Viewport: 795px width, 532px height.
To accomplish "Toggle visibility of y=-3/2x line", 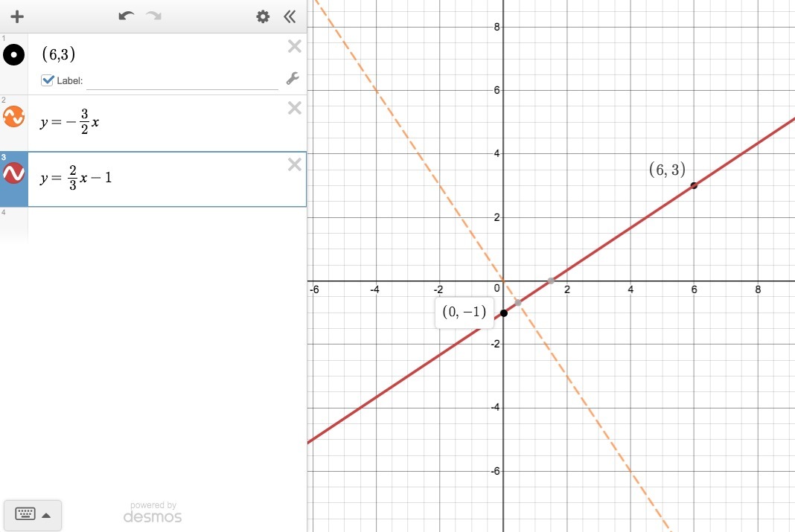I will click(x=13, y=117).
